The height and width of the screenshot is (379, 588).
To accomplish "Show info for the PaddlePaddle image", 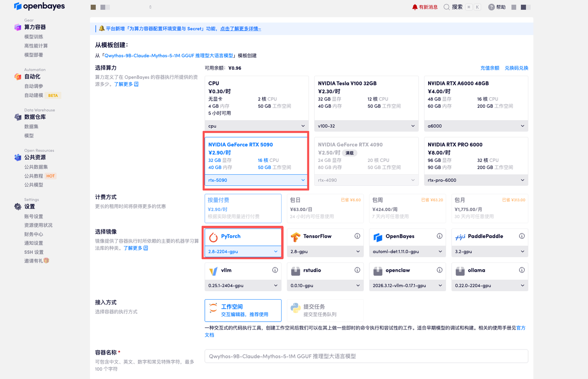I will pos(522,236).
